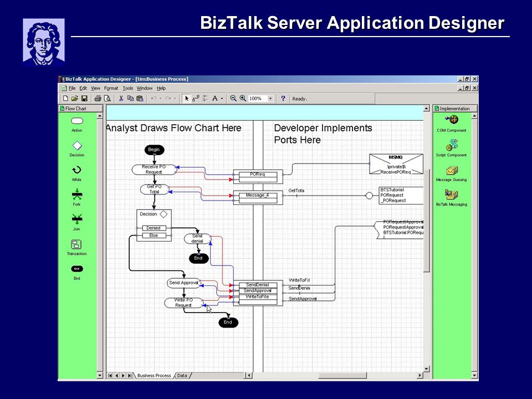Select the Connector tool
The width and height of the screenshot is (532, 399).
pyautogui.click(x=196, y=99)
